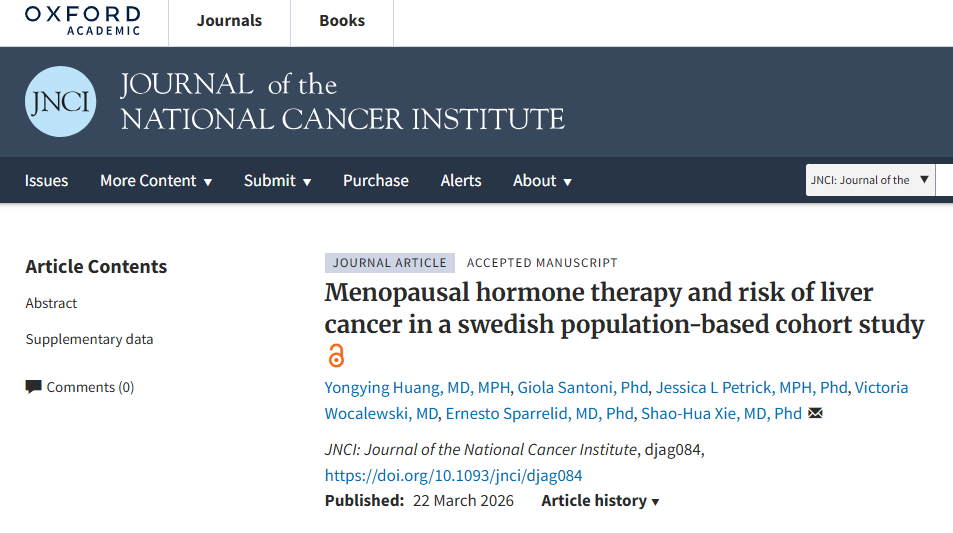Click the JNCI circular journal logo
Viewport: 953px width, 533px height.
click(x=60, y=102)
